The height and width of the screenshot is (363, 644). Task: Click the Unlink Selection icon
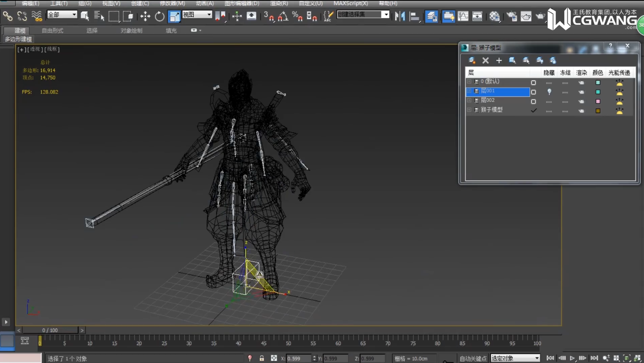[22, 16]
